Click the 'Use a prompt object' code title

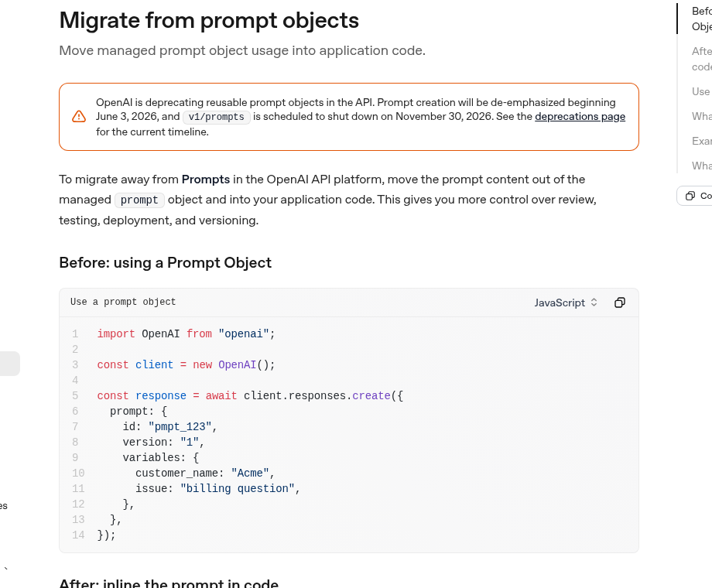(123, 302)
